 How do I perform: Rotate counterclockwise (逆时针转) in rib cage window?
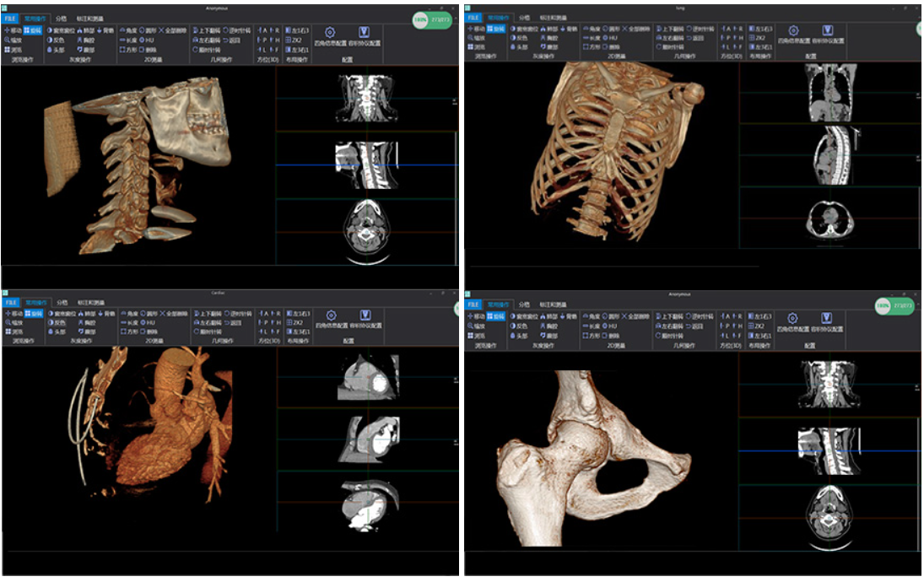tap(700, 29)
